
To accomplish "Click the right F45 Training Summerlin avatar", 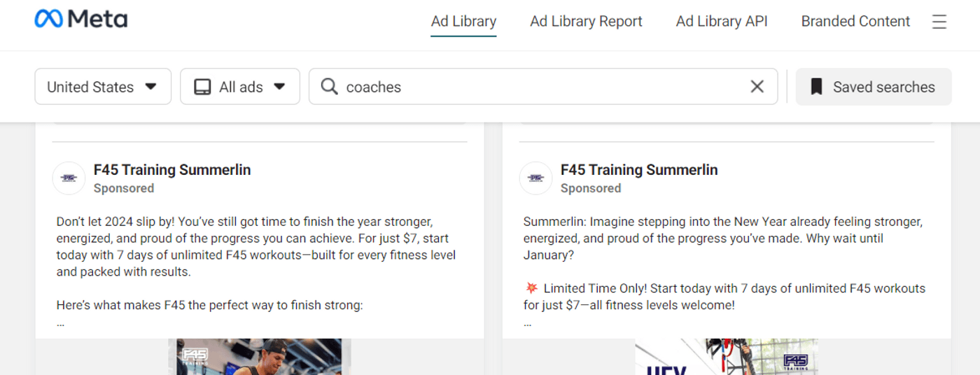I will coord(535,178).
